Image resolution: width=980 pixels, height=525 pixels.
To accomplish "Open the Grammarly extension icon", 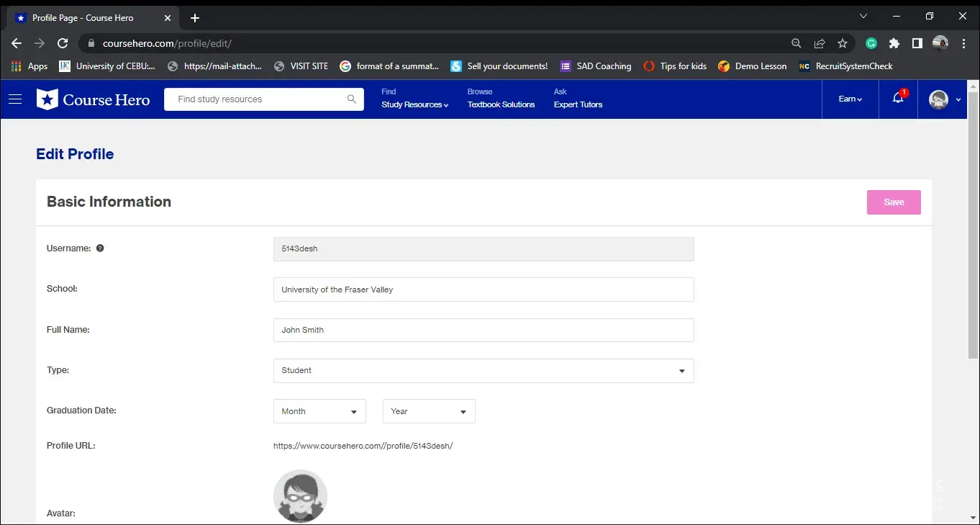I will point(871,43).
